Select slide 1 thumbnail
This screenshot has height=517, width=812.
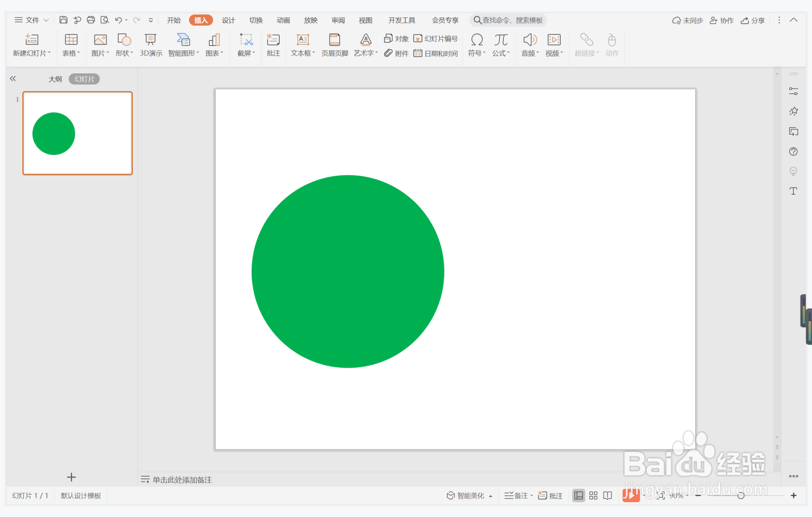point(77,133)
